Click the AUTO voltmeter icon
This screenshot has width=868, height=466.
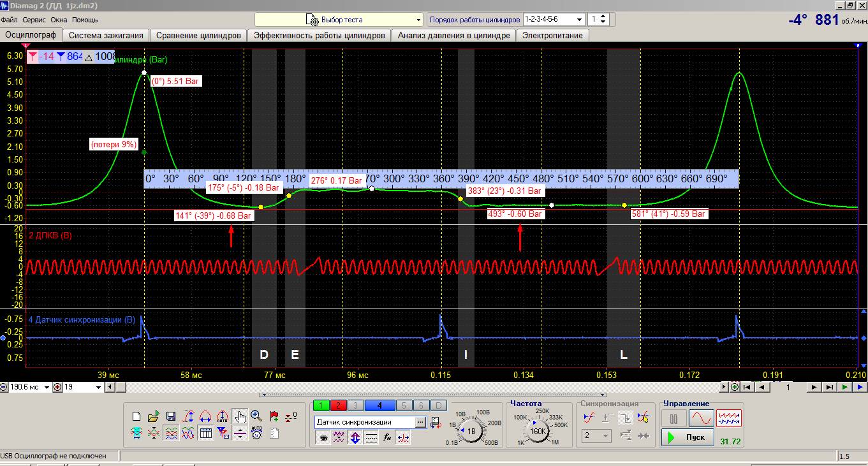point(256,433)
